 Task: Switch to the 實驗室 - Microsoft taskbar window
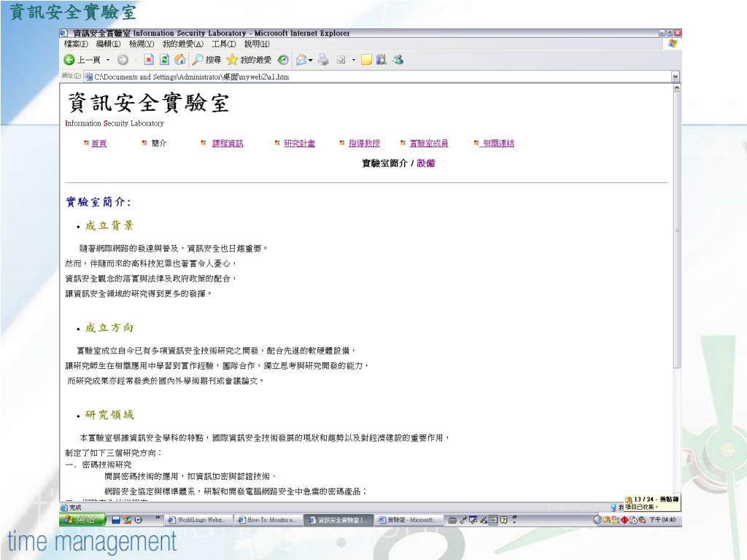(x=409, y=520)
